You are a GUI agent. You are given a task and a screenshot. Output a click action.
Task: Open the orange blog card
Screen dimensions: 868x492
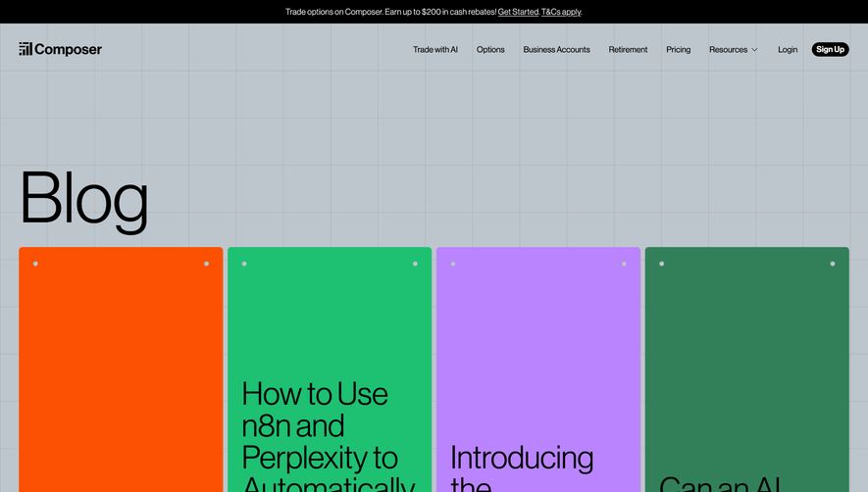[121, 369]
